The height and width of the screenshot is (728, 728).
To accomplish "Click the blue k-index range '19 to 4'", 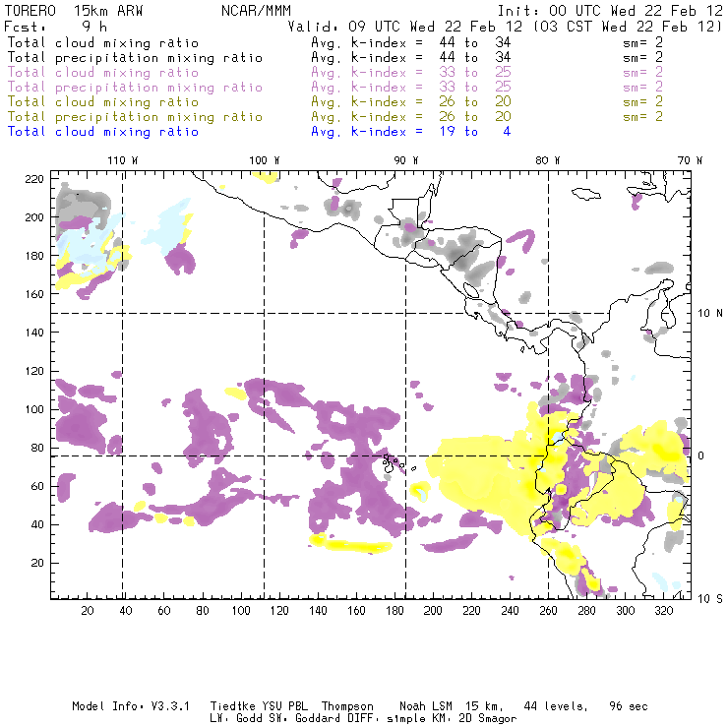I will (x=474, y=132).
